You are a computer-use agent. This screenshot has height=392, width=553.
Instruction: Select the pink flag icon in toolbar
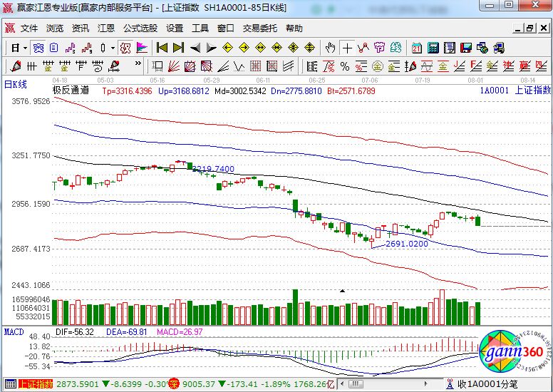point(142,48)
